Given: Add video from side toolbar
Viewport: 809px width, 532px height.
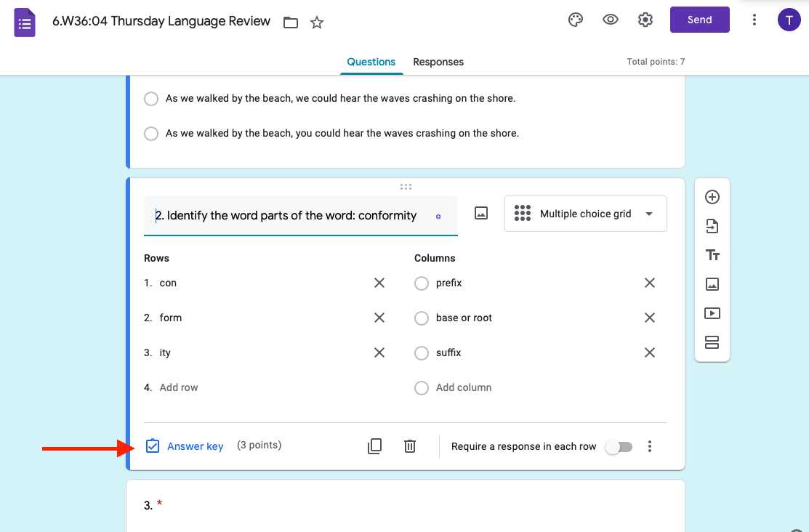Looking at the screenshot, I should (712, 313).
